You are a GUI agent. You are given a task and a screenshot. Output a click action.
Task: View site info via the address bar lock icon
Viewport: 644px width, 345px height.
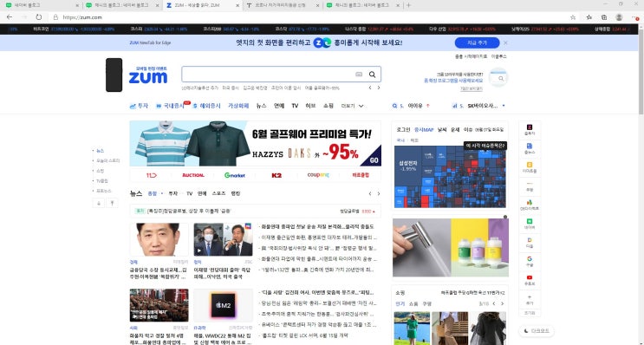[55, 17]
